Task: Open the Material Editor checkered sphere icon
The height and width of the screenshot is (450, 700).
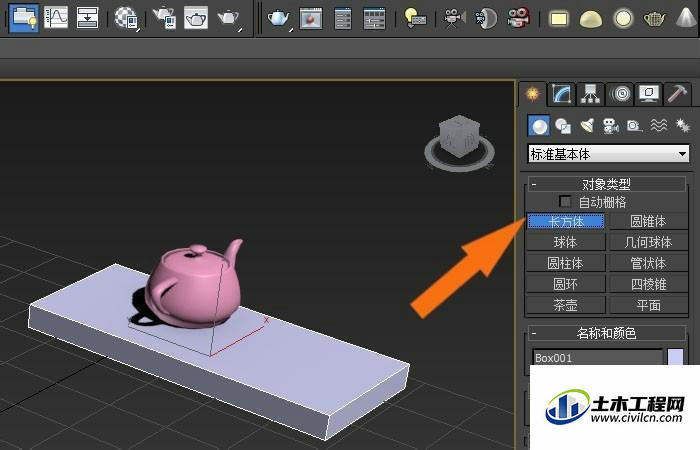Action: point(127,18)
